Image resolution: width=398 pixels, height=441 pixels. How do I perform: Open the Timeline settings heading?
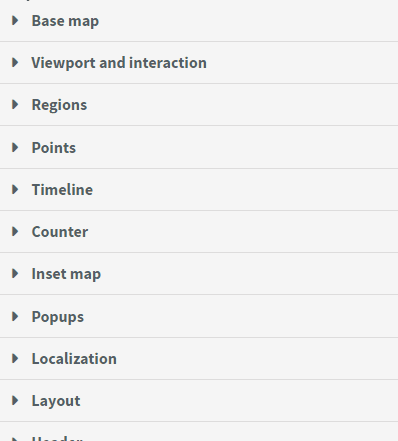[x=62, y=190]
